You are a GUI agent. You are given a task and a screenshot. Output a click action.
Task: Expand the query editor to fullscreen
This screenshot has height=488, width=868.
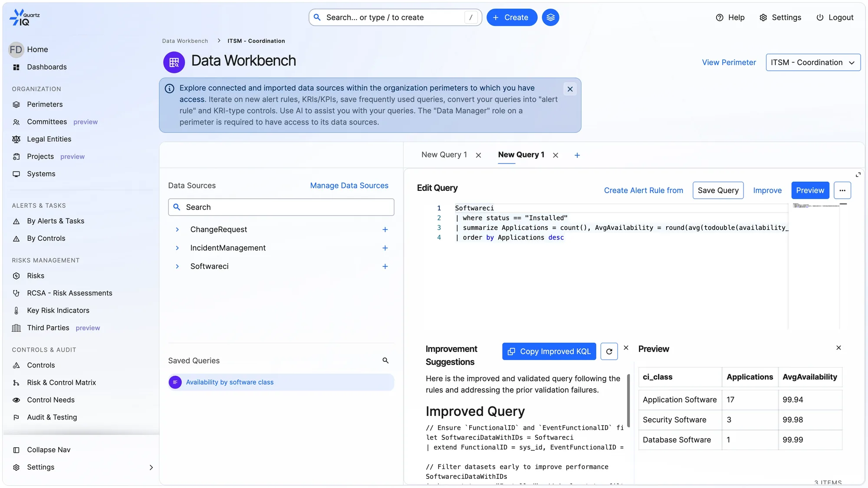(858, 175)
